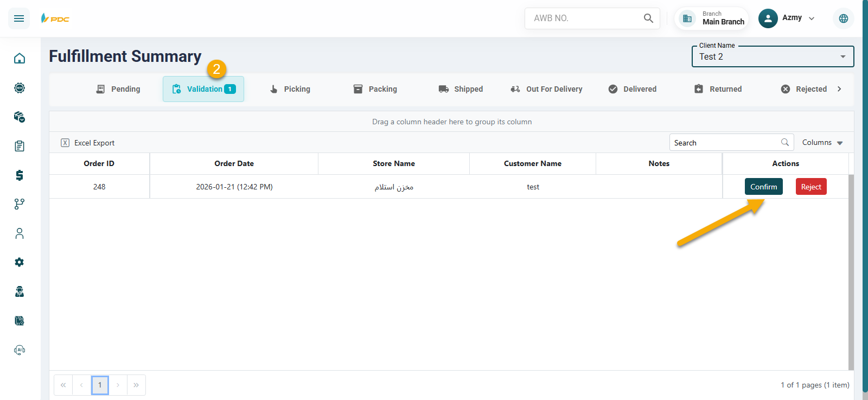Image resolution: width=868 pixels, height=400 pixels.
Task: Click the Validation clipboard icon
Action: (x=176, y=89)
